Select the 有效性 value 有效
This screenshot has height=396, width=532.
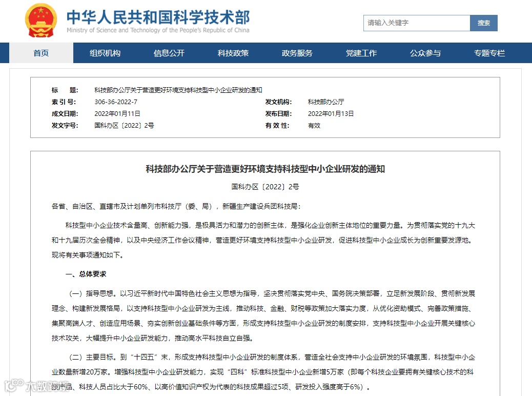[x=314, y=126]
